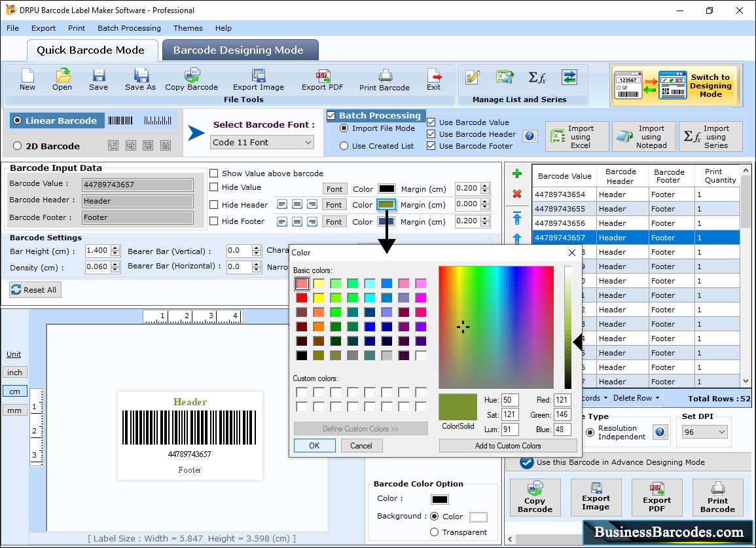Click the Header color swatch

386,204
